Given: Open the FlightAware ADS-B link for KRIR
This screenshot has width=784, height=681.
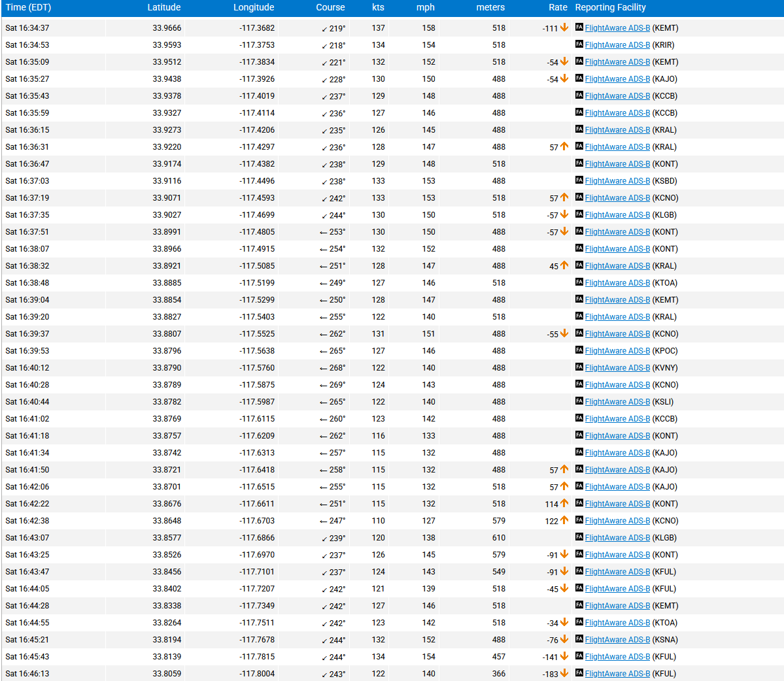Looking at the screenshot, I should [x=617, y=45].
